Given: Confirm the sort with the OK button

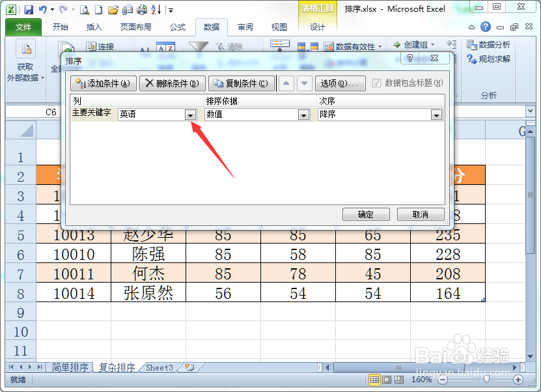Looking at the screenshot, I should (x=366, y=214).
